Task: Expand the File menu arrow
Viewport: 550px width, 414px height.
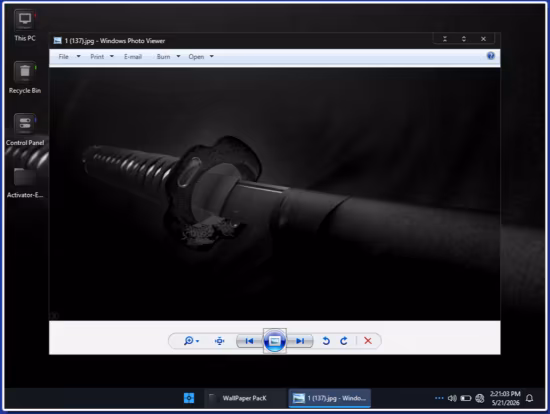Action: coord(79,56)
